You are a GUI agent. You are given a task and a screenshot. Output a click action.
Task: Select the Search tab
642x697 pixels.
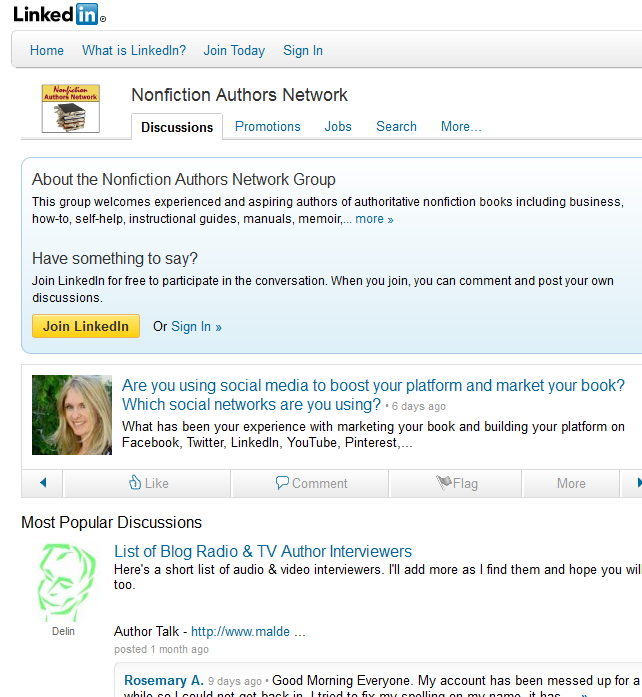click(x=396, y=126)
